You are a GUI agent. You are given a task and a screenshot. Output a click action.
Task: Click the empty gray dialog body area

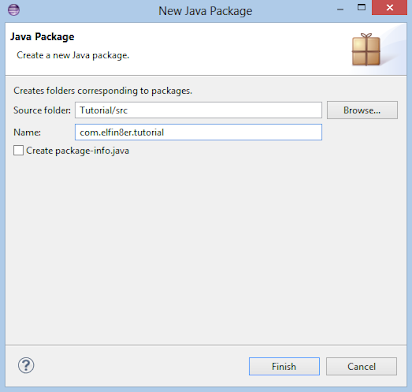tap(206, 250)
